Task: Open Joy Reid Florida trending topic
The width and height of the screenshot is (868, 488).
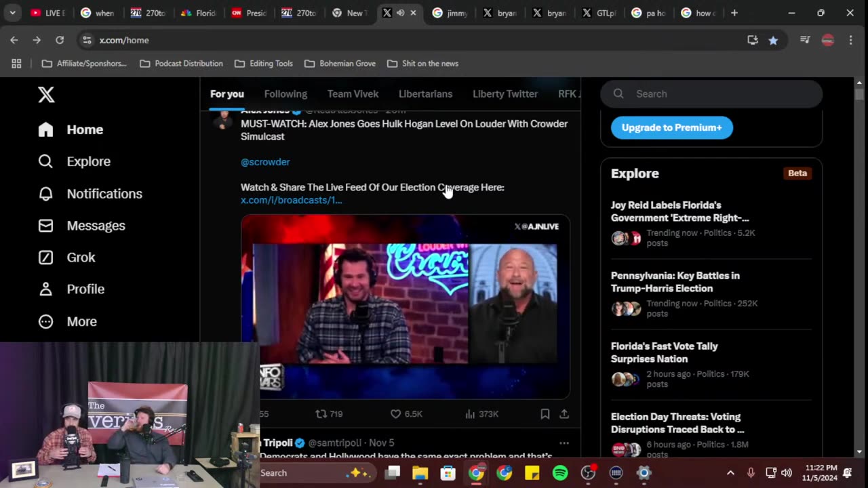Action: click(x=711, y=224)
